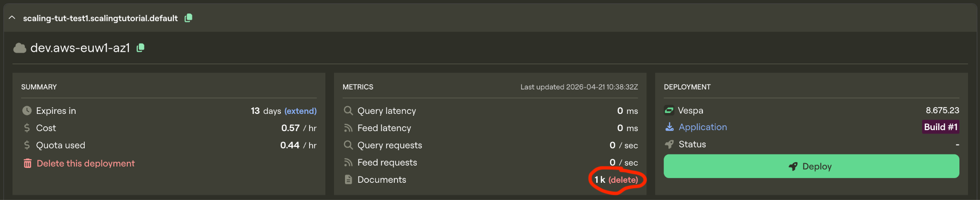The width and height of the screenshot is (980, 200).
Task: Click the Build #1 badge
Action: (940, 127)
